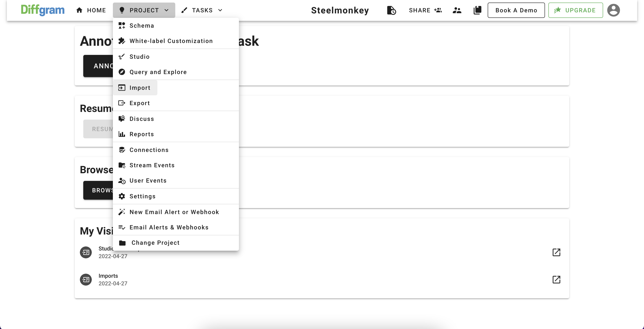This screenshot has height=329, width=644.
Task: Open Query and Explore menu item
Action: coord(158,72)
